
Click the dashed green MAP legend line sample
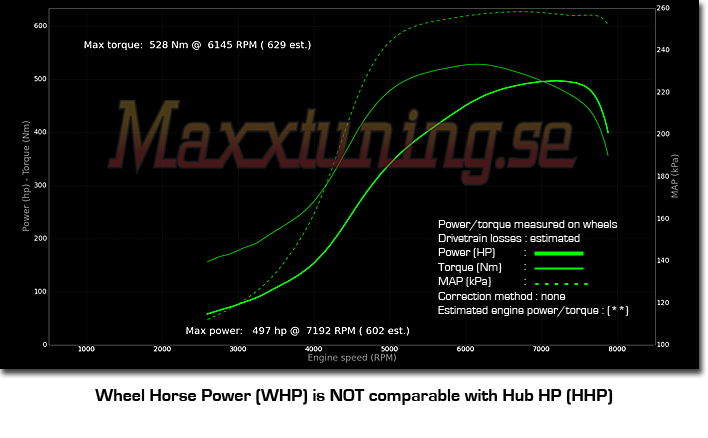point(561,284)
